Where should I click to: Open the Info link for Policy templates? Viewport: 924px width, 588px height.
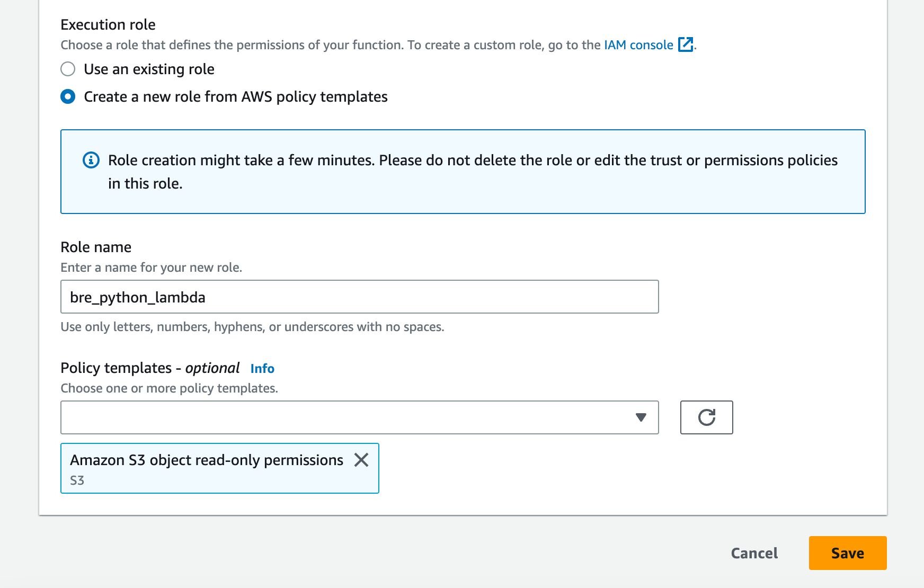pos(262,369)
